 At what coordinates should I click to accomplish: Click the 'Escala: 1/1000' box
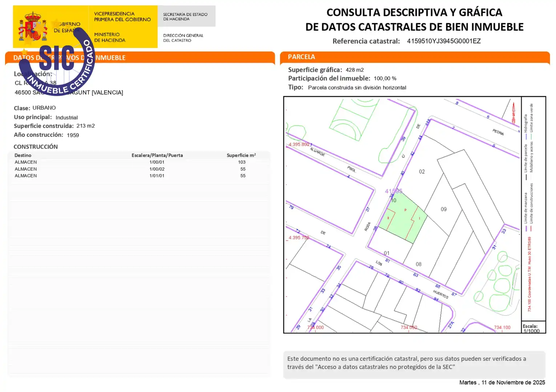(533, 327)
